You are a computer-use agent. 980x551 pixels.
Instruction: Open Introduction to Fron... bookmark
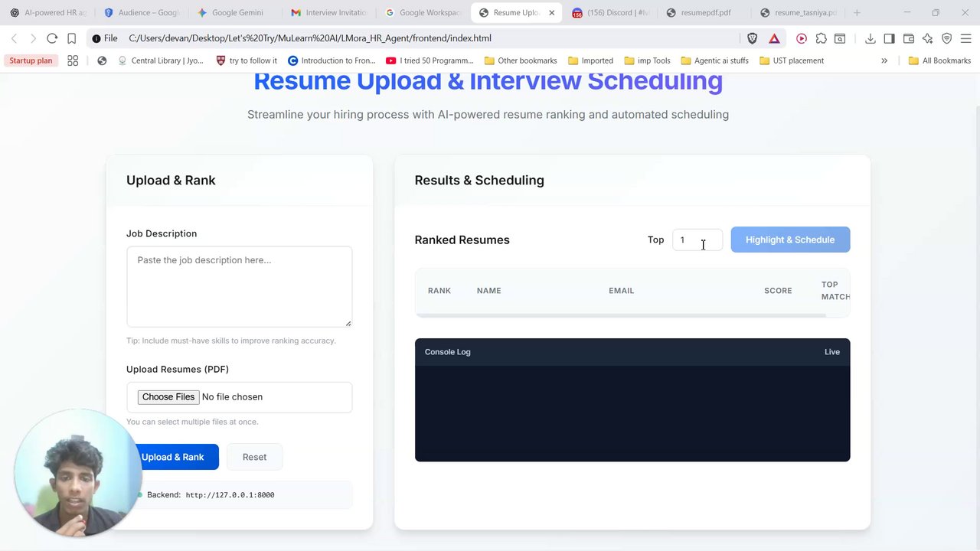coord(332,60)
